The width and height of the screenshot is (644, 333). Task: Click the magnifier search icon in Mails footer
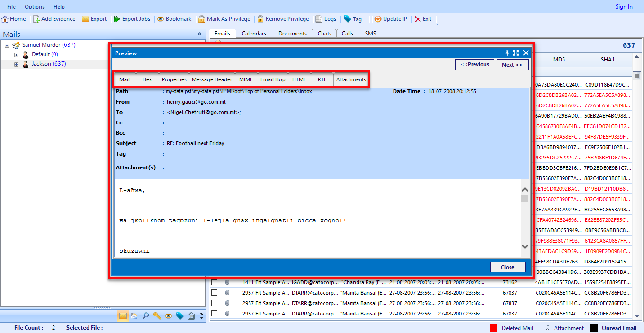pyautogui.click(x=146, y=316)
